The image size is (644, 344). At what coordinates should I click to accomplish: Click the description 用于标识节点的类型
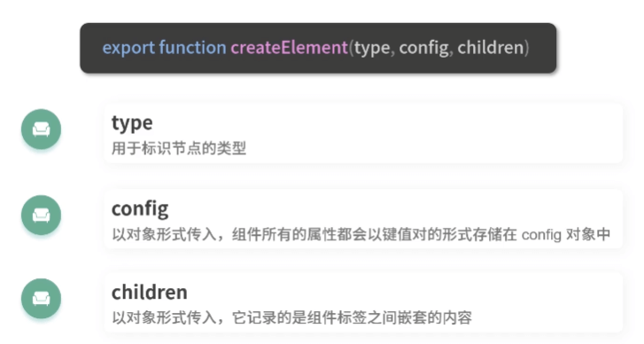pyautogui.click(x=179, y=148)
